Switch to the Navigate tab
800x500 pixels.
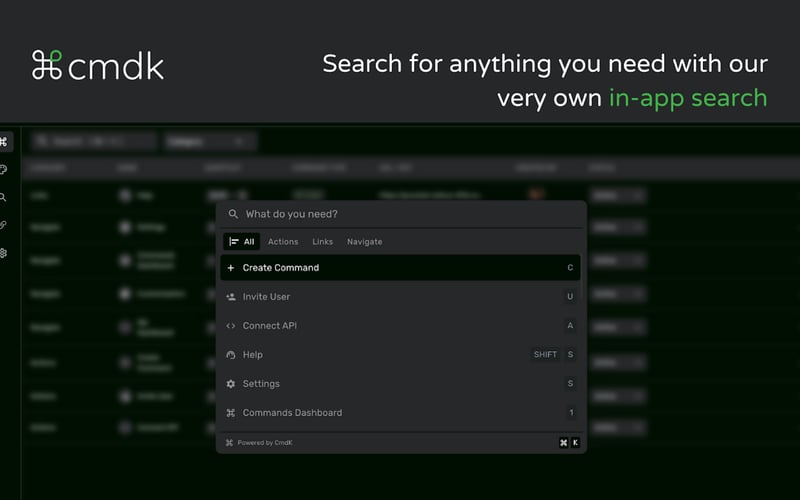pyautogui.click(x=364, y=242)
